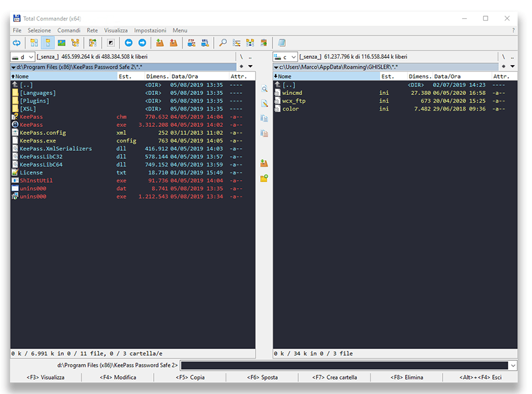Toggle thumbnail view in the toolbar

[x=61, y=43]
